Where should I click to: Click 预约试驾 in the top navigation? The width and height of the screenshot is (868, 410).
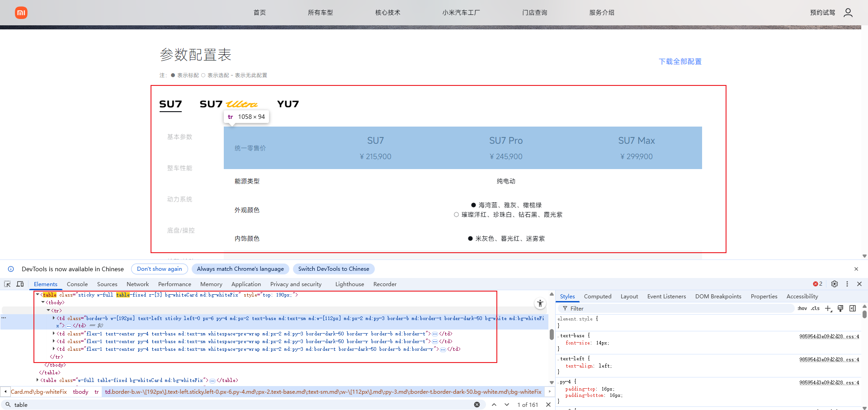822,13
